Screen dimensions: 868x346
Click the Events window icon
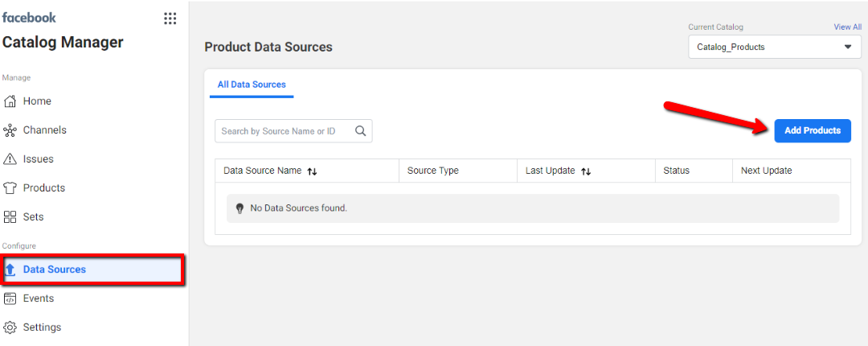[x=10, y=299]
